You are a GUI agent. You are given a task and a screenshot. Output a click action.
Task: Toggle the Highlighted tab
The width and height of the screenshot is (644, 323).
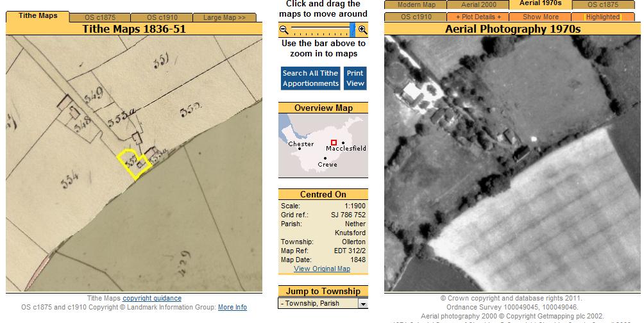click(x=603, y=17)
